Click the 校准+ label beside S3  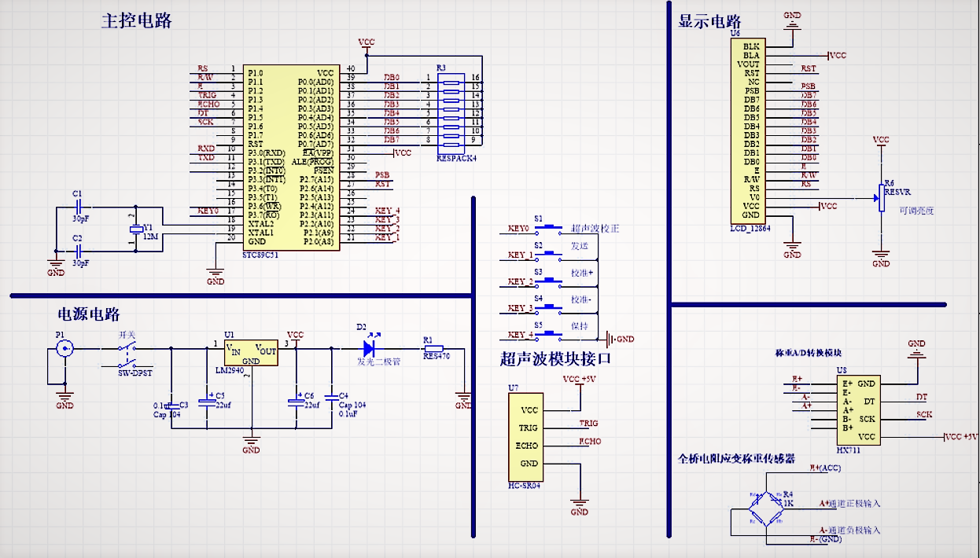point(583,273)
